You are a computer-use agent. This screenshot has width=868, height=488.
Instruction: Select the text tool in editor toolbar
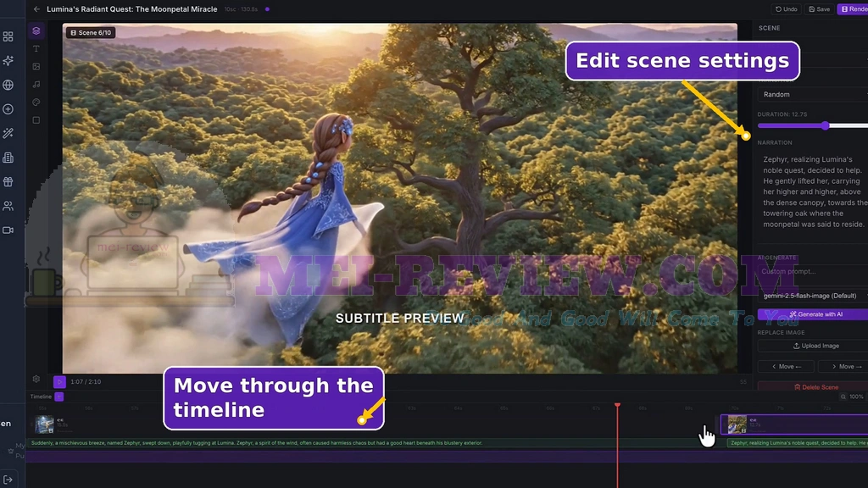click(x=36, y=48)
